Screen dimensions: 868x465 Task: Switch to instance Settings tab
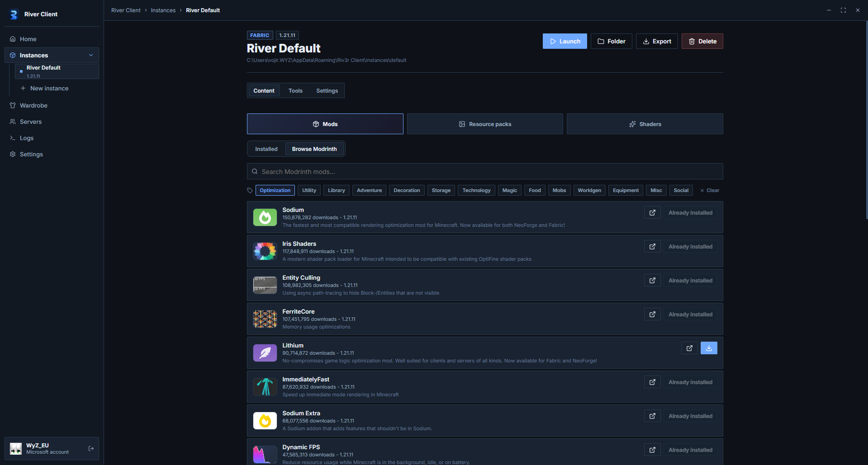327,90
